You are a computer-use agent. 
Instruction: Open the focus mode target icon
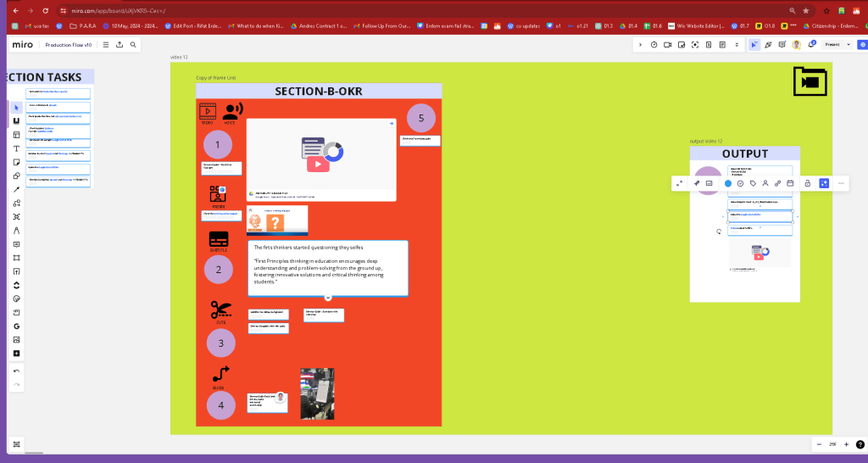click(x=695, y=45)
